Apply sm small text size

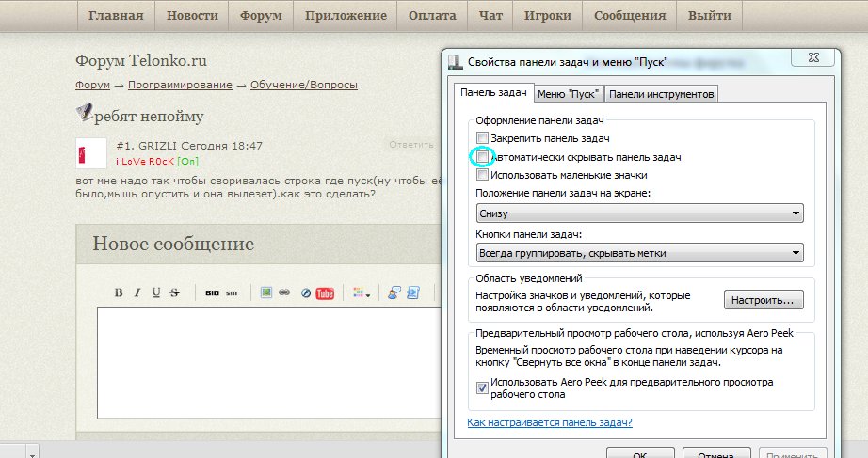pyautogui.click(x=232, y=293)
